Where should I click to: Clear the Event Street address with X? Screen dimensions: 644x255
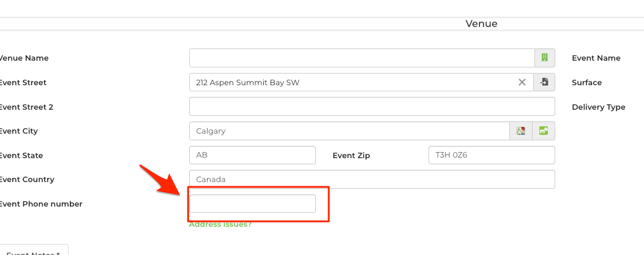tap(522, 82)
